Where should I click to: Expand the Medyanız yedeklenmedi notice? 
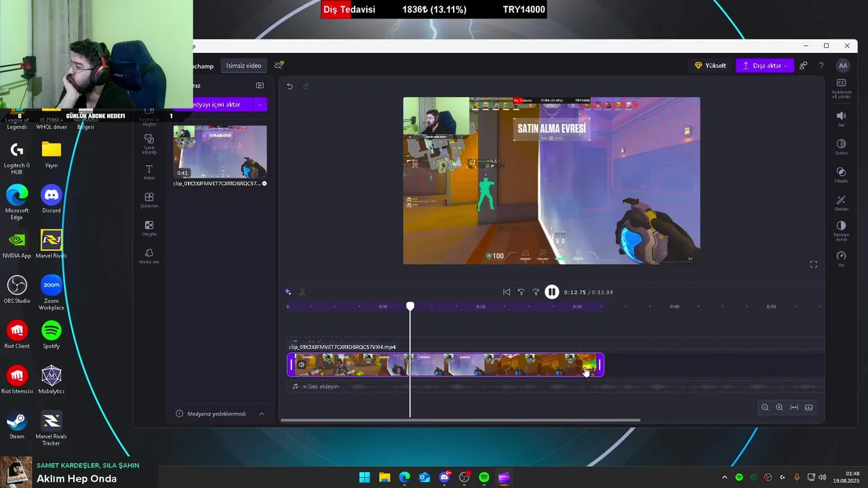[262, 413]
